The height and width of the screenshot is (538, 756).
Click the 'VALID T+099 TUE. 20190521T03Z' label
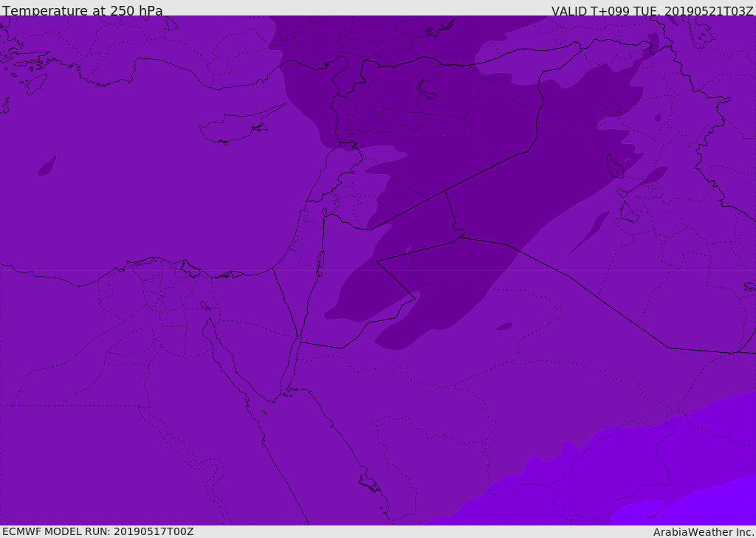(x=653, y=10)
